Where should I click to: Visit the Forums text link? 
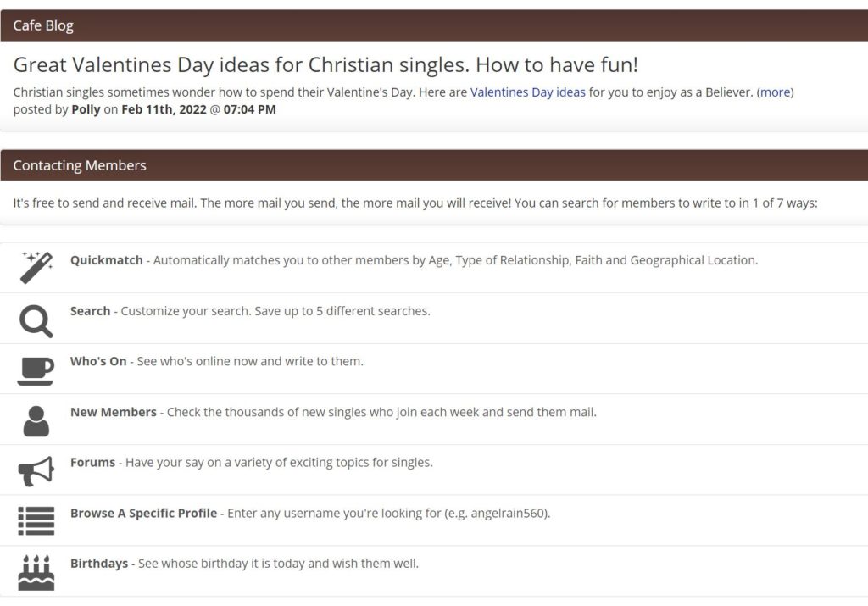(x=92, y=463)
